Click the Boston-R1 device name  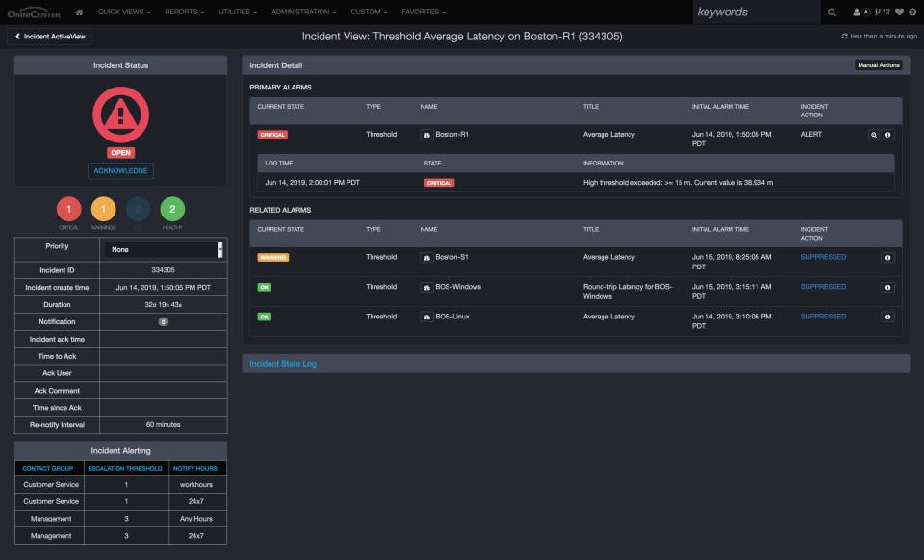pyautogui.click(x=452, y=135)
